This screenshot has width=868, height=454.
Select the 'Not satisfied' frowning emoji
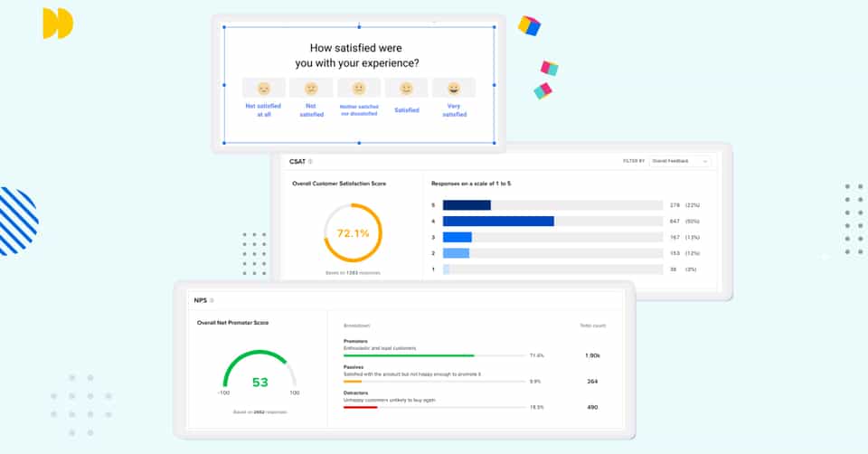pyautogui.click(x=311, y=88)
